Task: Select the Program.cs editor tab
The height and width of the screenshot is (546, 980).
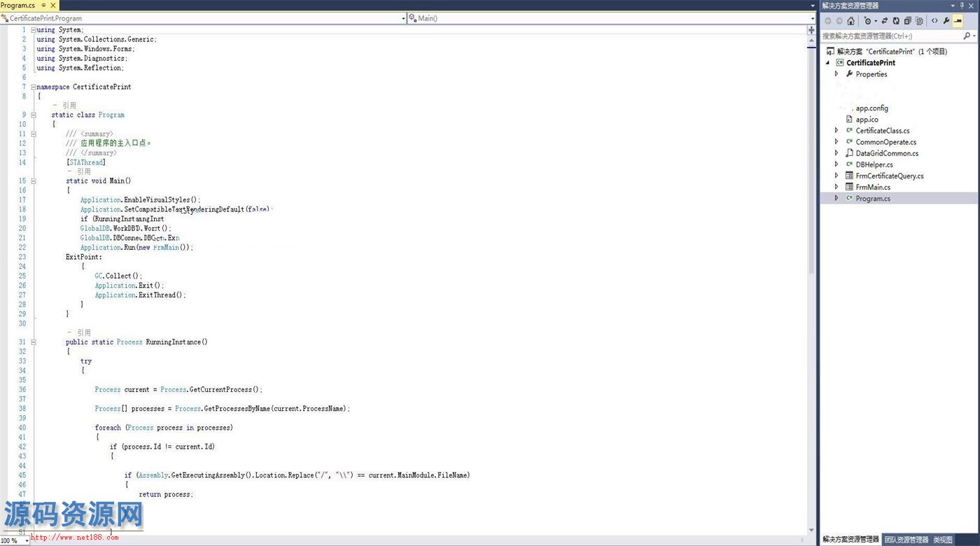Action: 18,5
